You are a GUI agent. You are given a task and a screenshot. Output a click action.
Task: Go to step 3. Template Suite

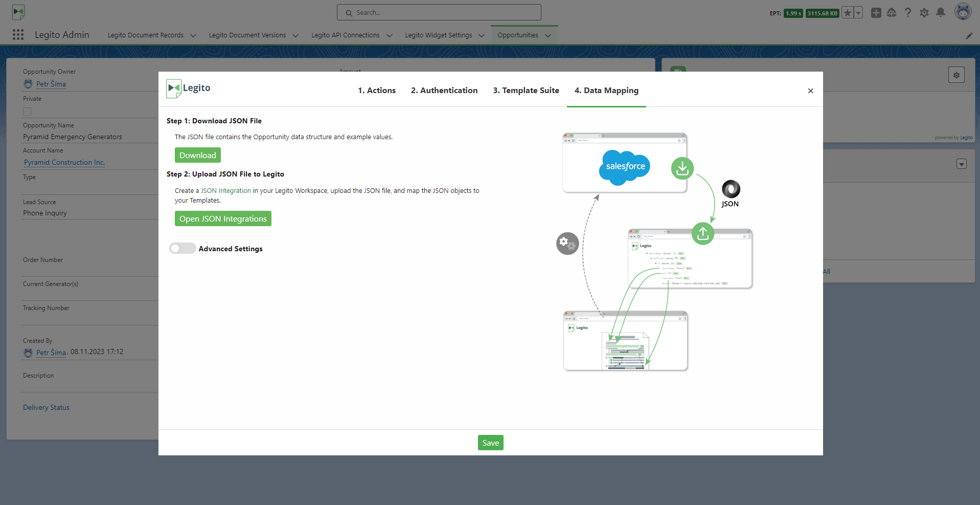tap(526, 90)
